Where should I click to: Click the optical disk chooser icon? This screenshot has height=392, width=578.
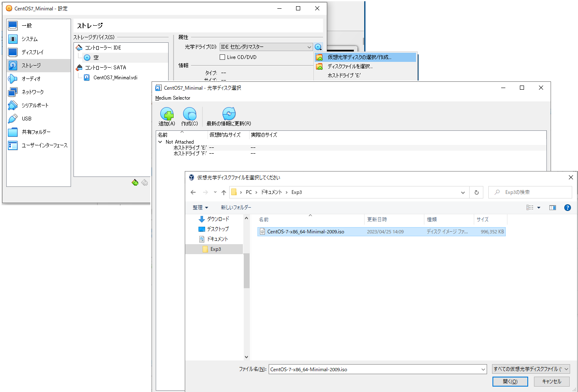[x=318, y=47]
